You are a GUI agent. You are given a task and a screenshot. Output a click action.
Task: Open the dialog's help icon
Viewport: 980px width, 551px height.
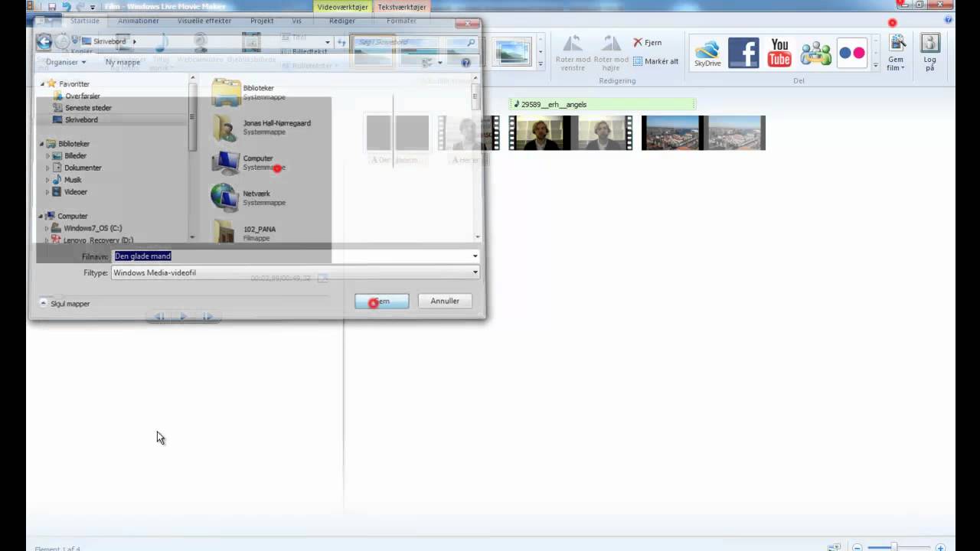click(465, 62)
